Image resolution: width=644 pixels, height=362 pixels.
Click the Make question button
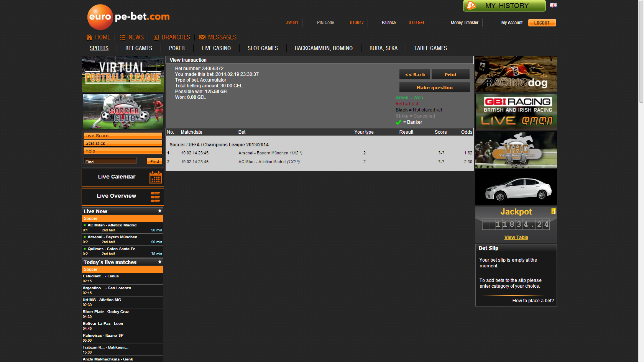pos(435,88)
